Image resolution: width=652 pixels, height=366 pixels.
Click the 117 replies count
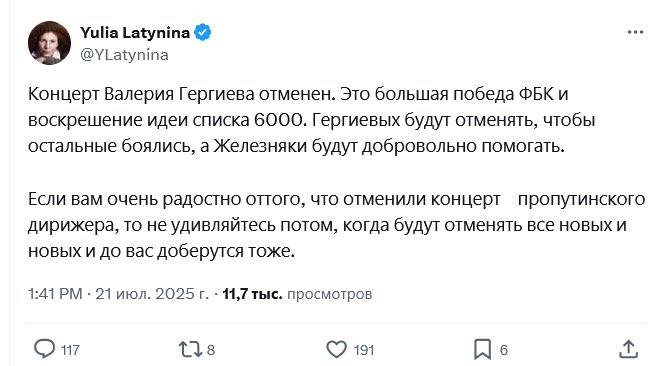[x=70, y=350]
